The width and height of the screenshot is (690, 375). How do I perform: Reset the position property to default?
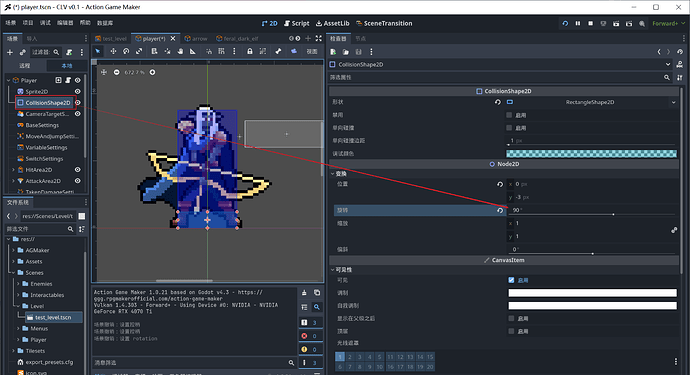coord(500,184)
